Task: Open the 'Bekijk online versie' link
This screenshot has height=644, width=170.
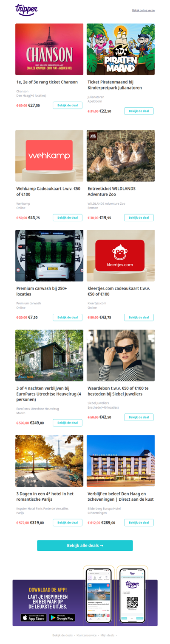Action: (x=143, y=10)
